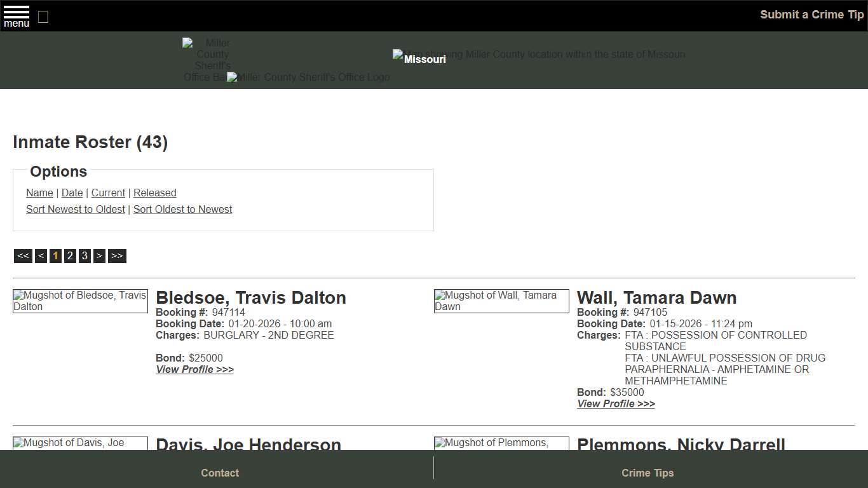Open the Contact footer section
The image size is (868, 488).
point(220,473)
